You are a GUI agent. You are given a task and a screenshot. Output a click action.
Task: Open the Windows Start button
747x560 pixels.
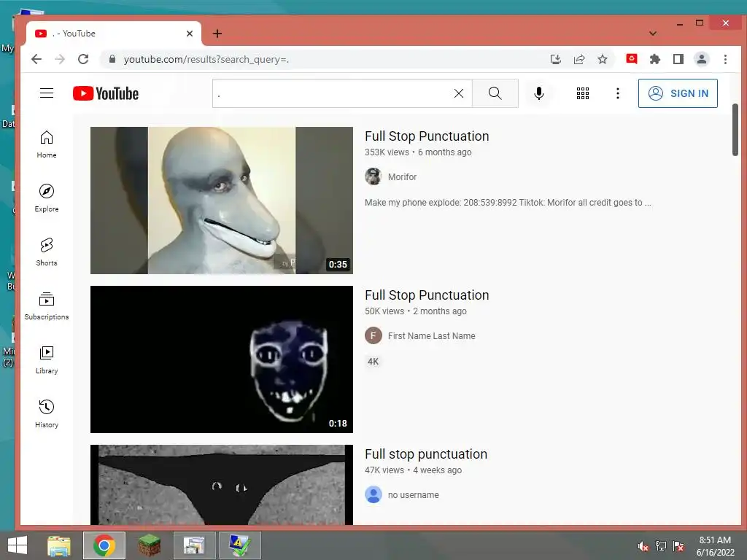(18, 545)
